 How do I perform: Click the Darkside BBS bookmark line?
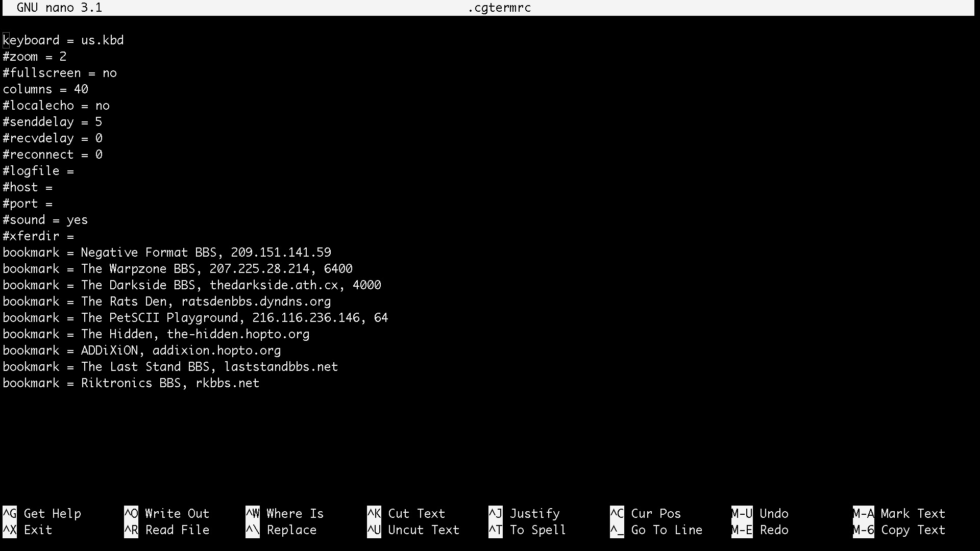click(x=192, y=285)
